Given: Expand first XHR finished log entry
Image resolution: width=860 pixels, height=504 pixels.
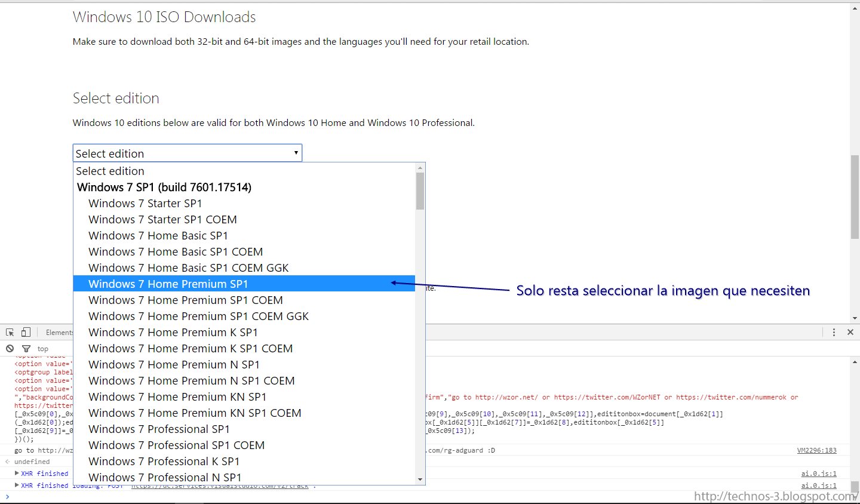Looking at the screenshot, I should 17,473.
